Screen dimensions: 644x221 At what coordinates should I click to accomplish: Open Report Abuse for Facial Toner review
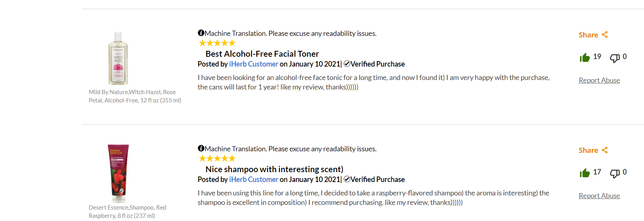click(x=599, y=80)
